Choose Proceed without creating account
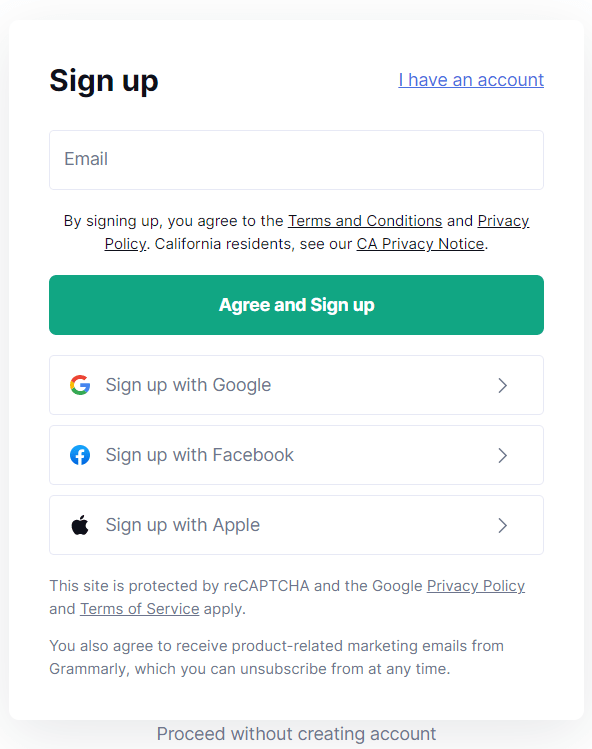 coord(296,734)
